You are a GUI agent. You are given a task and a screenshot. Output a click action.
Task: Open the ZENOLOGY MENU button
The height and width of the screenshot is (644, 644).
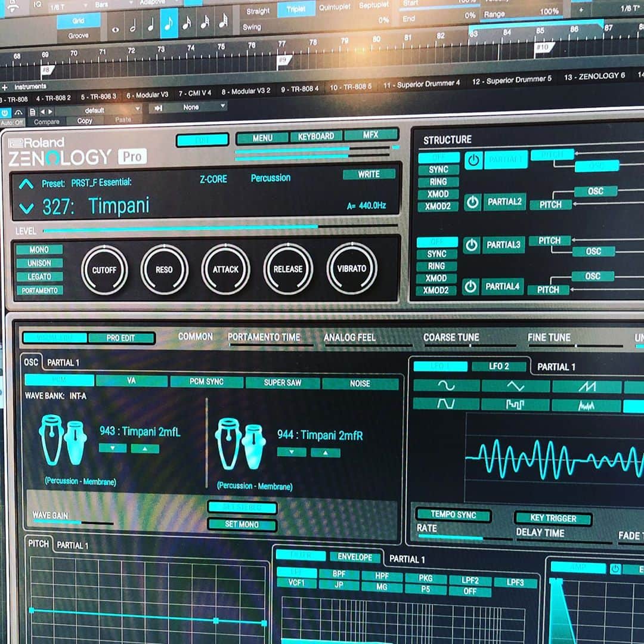pyautogui.click(x=262, y=138)
